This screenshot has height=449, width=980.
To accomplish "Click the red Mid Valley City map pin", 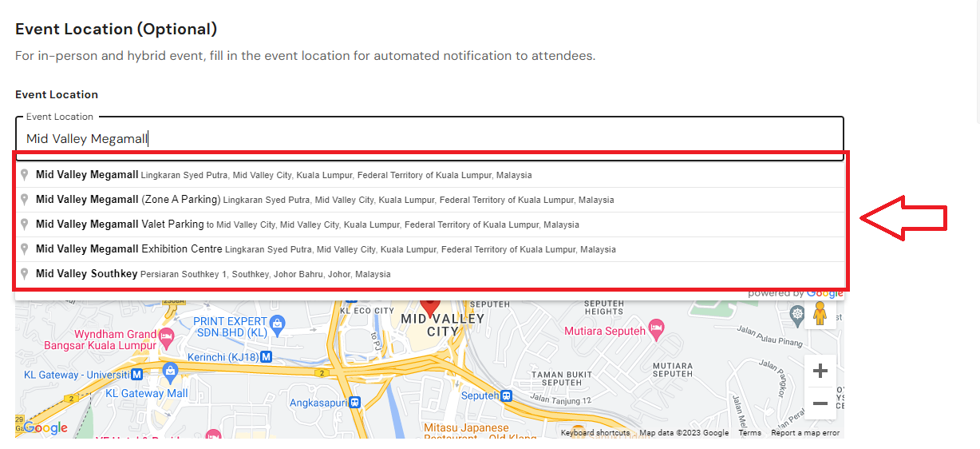I will pyautogui.click(x=430, y=306).
